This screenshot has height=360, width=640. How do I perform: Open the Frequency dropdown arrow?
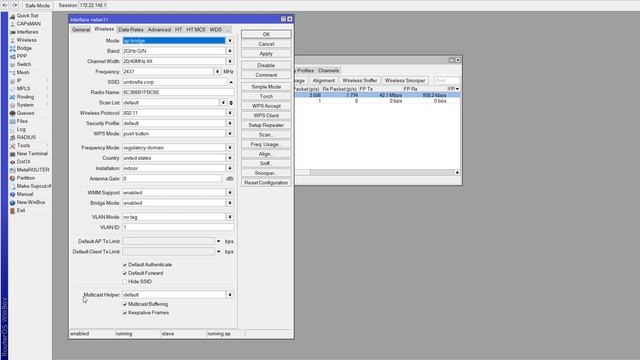pyautogui.click(x=217, y=72)
